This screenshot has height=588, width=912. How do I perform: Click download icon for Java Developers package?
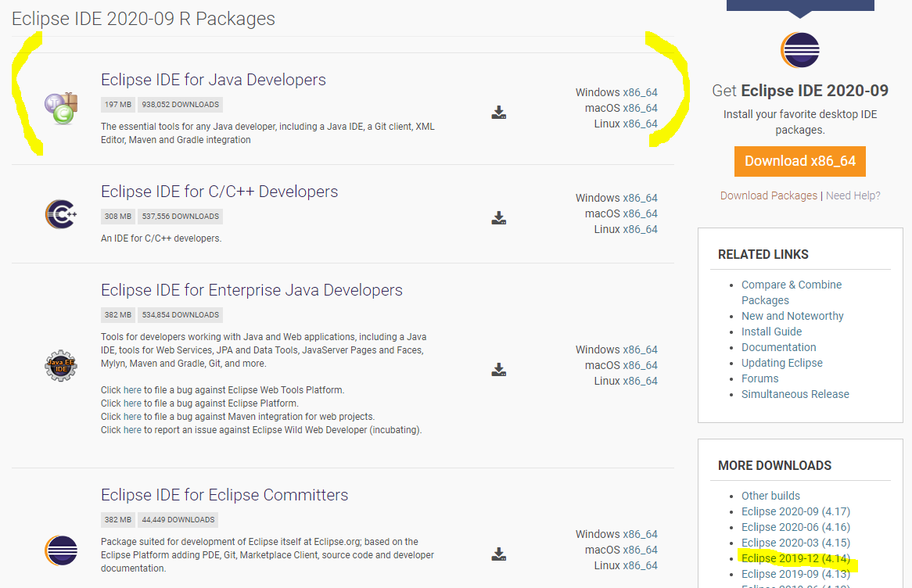pos(498,113)
